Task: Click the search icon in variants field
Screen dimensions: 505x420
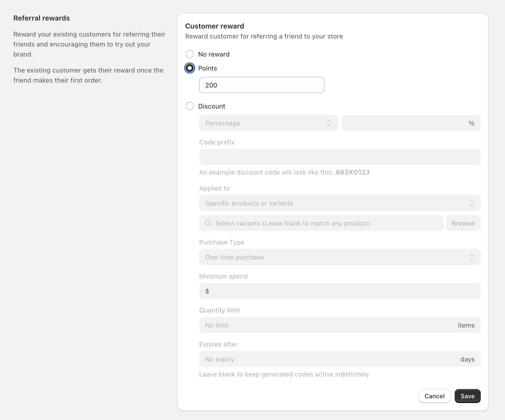Action: tap(208, 223)
